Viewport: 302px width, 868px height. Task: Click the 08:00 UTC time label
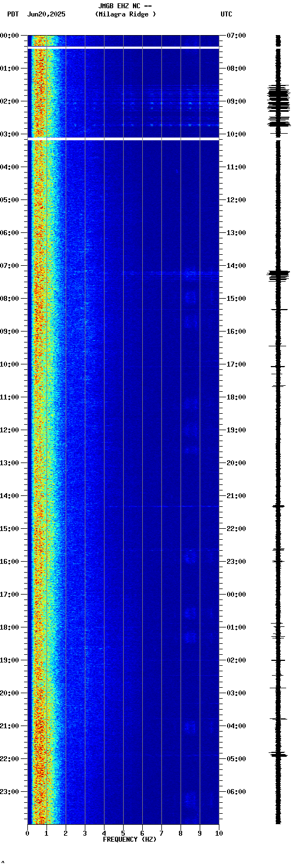tap(236, 68)
